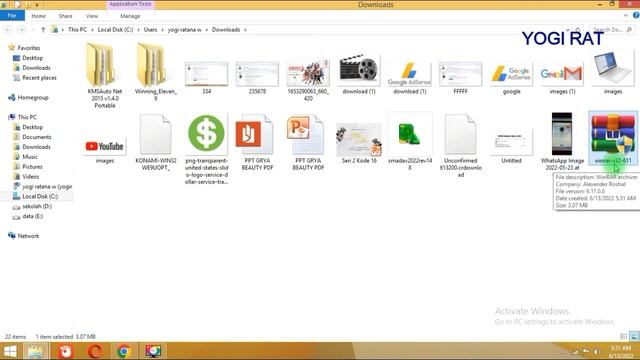Image resolution: width=640 pixels, height=360 pixels.
Task: Open Explorer Help question mark icon
Action: pos(636,16)
